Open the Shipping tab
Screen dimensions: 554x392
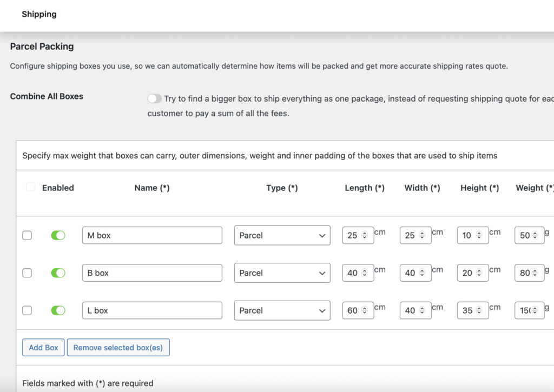(39, 15)
